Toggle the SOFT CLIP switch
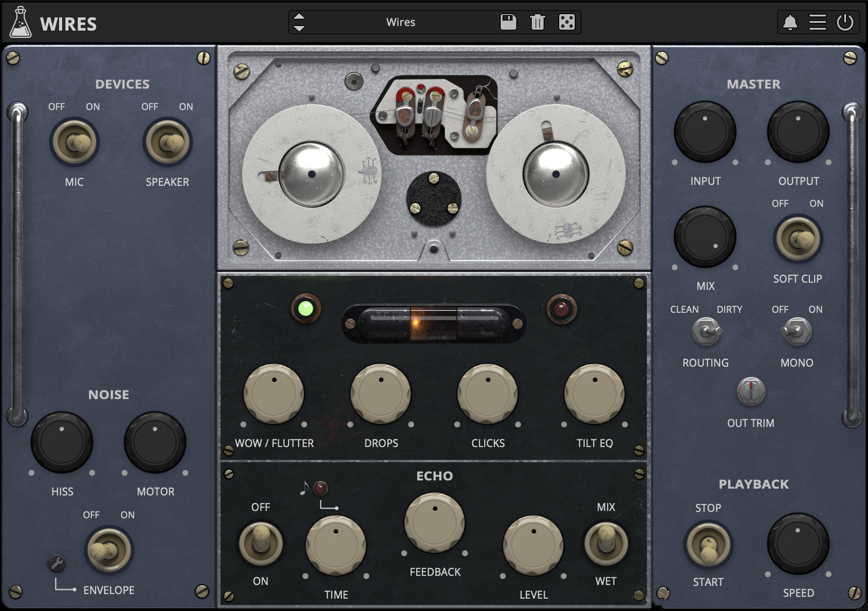Screen dimensions: 868x611 coord(798,239)
